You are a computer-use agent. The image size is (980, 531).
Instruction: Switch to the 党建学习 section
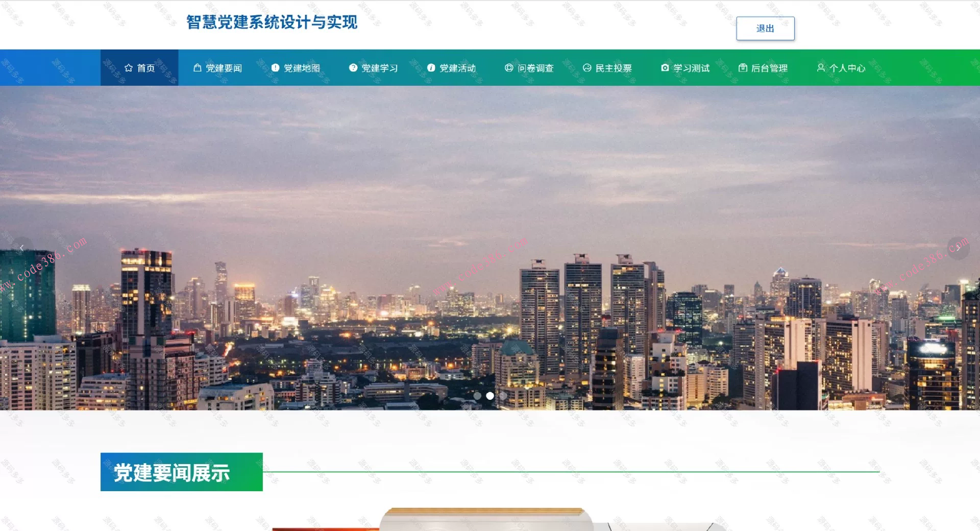click(379, 67)
